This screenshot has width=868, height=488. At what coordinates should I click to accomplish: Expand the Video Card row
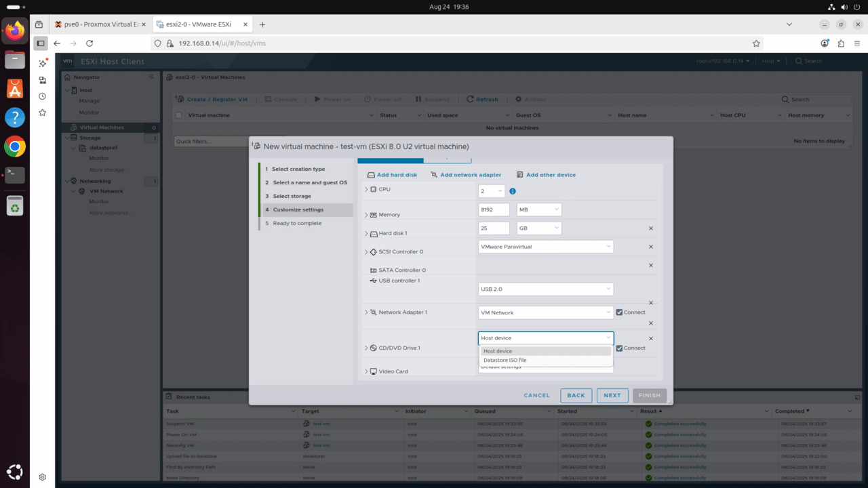click(x=367, y=371)
